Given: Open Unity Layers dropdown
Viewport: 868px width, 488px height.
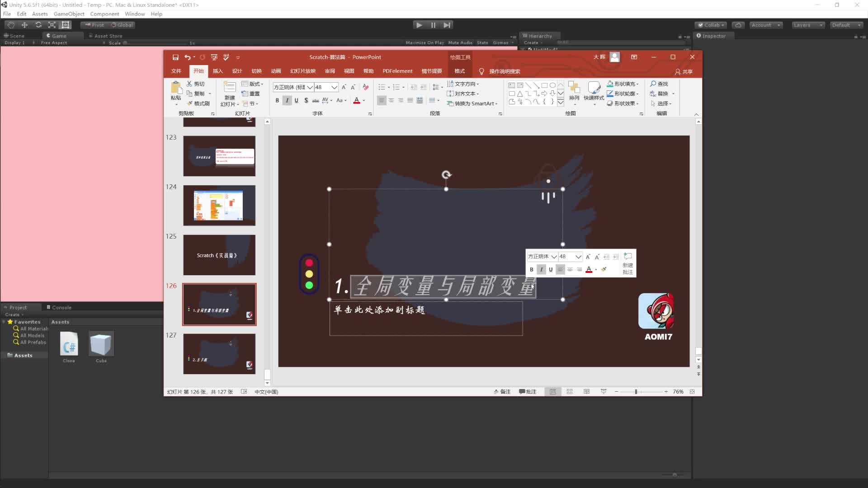Looking at the screenshot, I should (x=808, y=25).
